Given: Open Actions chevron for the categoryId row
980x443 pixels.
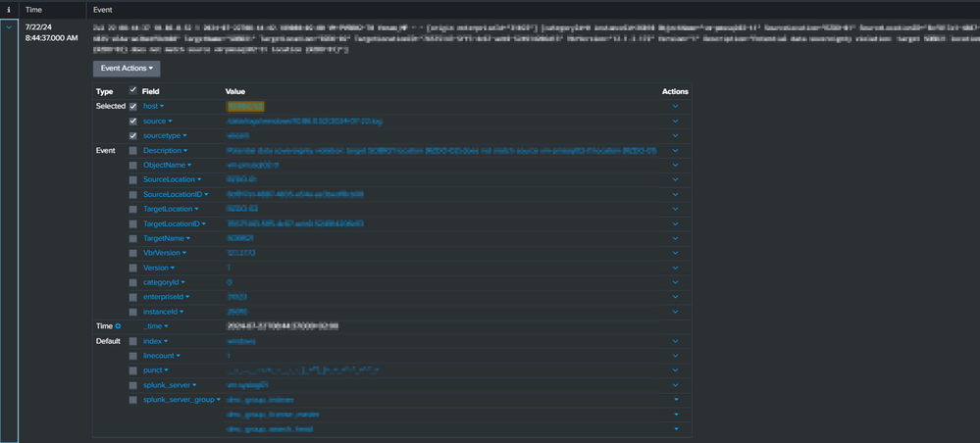Looking at the screenshot, I should [675, 282].
